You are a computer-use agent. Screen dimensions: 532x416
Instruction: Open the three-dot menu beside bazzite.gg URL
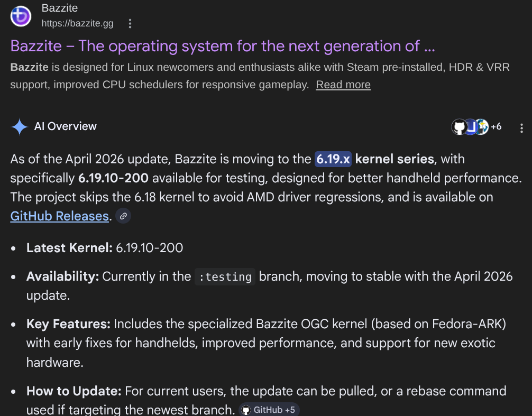pyautogui.click(x=130, y=23)
